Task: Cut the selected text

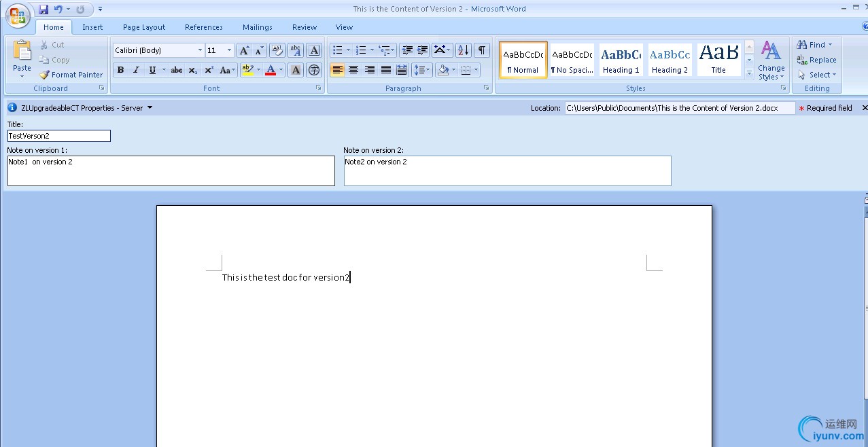Action: 52,45
